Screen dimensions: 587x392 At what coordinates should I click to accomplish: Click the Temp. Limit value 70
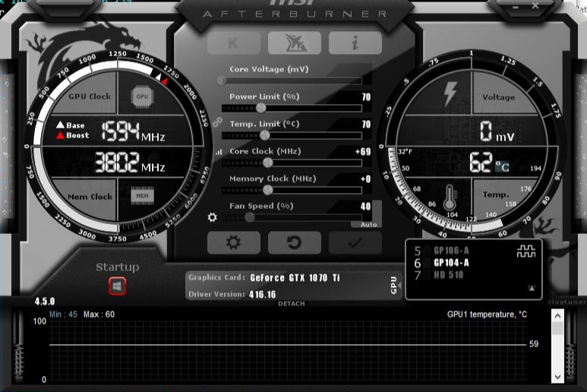coord(366,125)
